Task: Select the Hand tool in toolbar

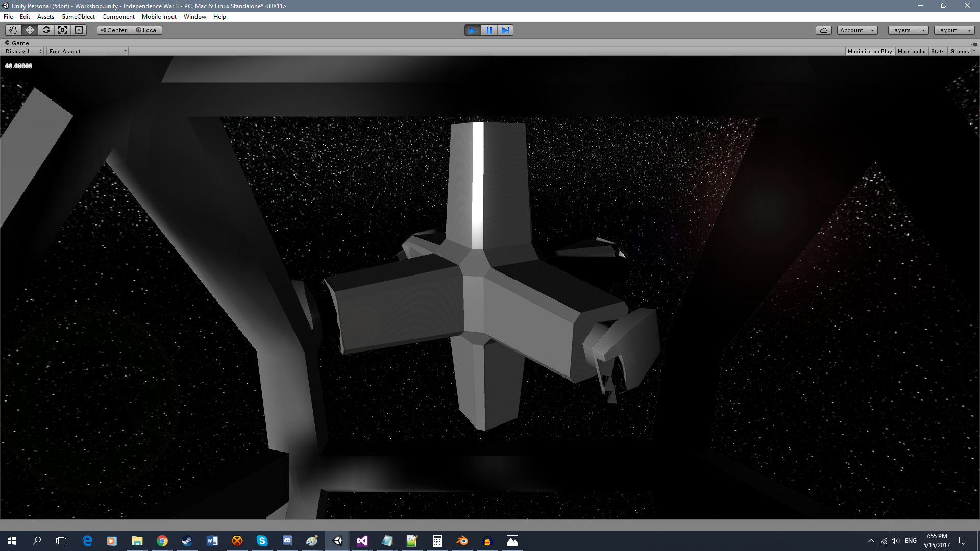Action: (x=13, y=30)
